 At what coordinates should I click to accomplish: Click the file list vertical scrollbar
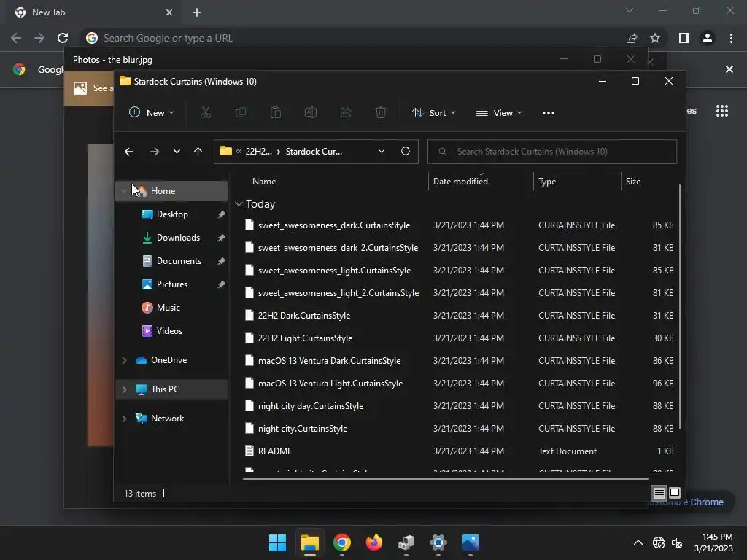[x=680, y=307]
